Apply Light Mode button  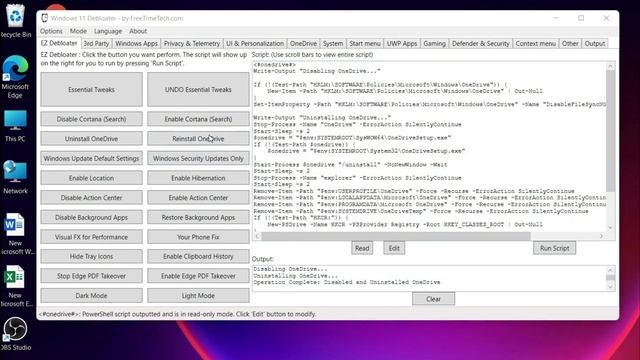click(198, 296)
